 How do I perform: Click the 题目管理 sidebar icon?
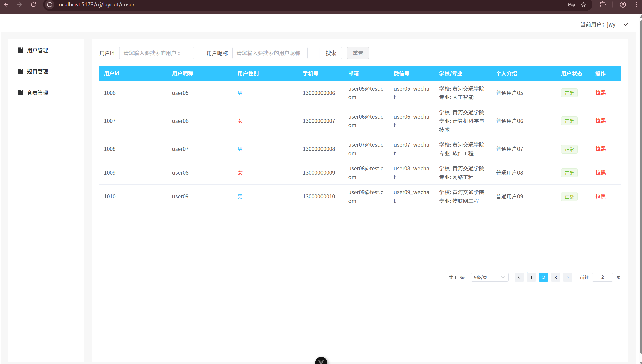(20, 71)
